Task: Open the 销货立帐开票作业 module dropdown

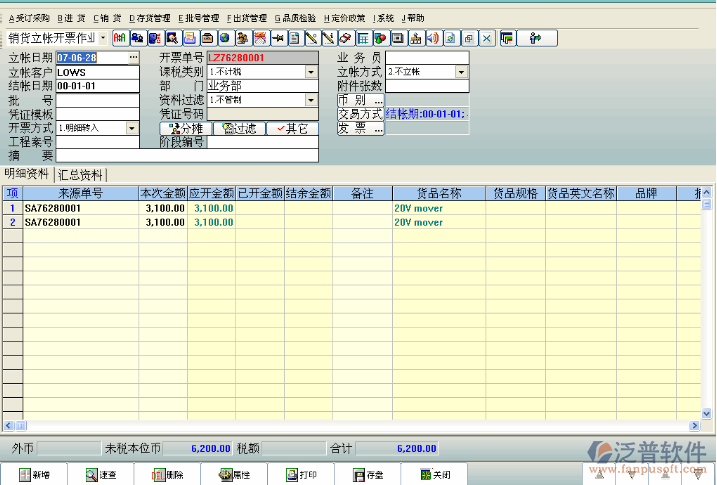Action: (x=104, y=38)
